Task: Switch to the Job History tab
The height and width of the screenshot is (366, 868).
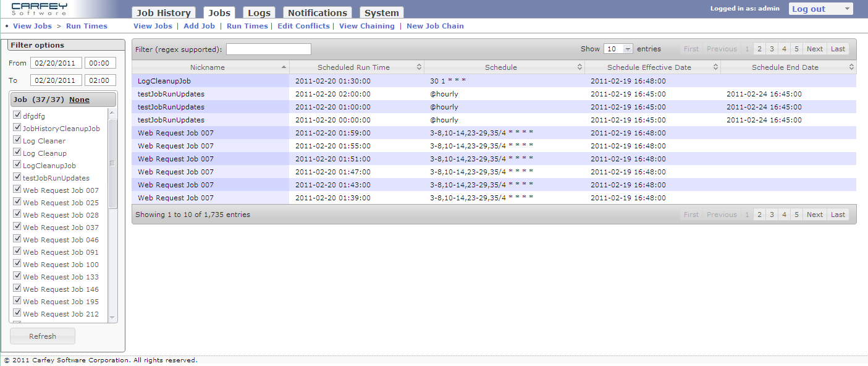Action: pos(163,13)
